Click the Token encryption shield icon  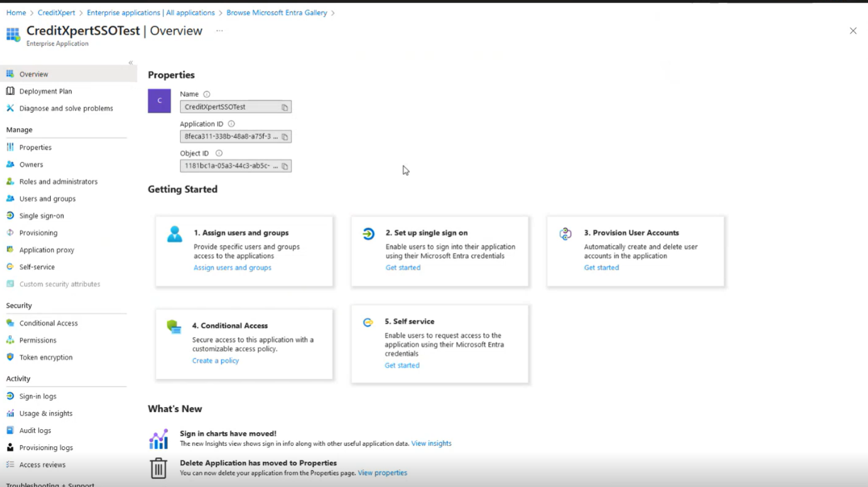[x=10, y=357]
